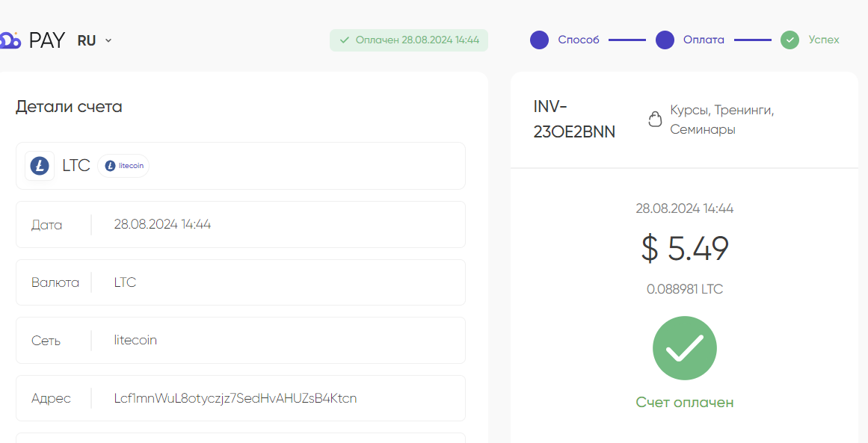Viewport: 868px width, 443px height.
Task: Click the shopping bag category icon
Action: pos(655,119)
